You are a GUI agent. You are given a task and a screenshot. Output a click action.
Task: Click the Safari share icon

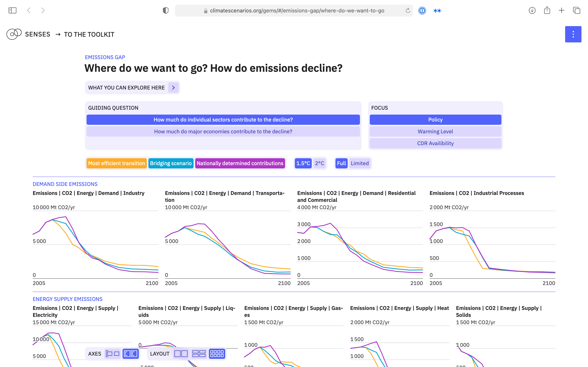pyautogui.click(x=547, y=10)
